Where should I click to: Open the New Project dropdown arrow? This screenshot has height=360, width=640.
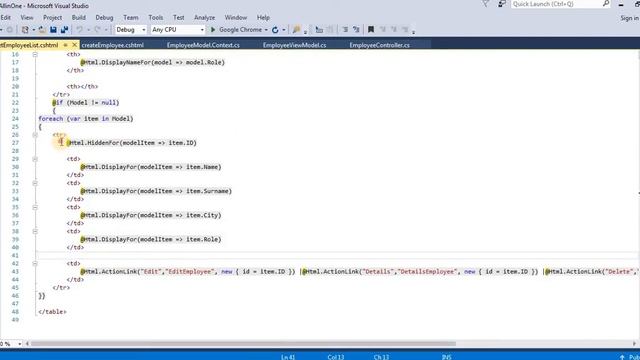pyautogui.click(x=33, y=30)
